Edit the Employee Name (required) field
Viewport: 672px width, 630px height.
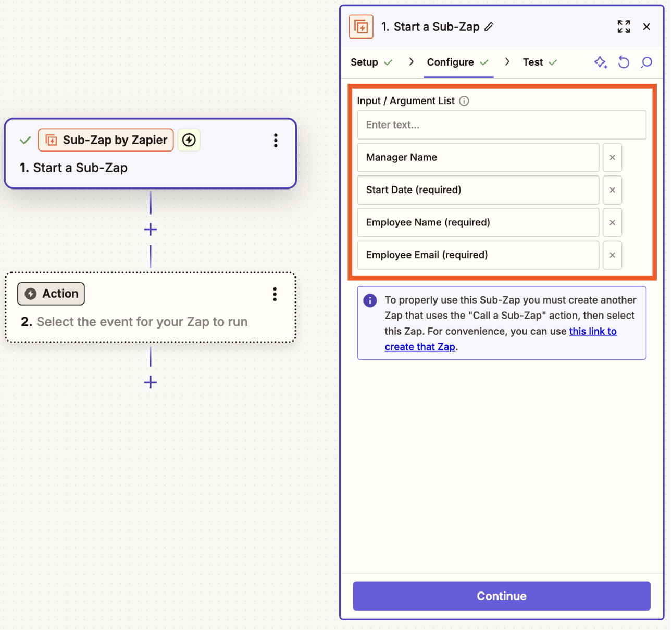coord(478,222)
